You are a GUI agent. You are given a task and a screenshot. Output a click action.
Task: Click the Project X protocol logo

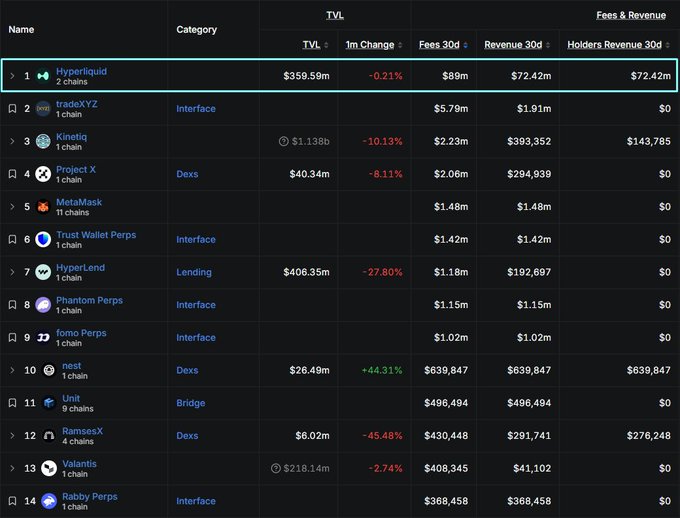click(x=43, y=174)
